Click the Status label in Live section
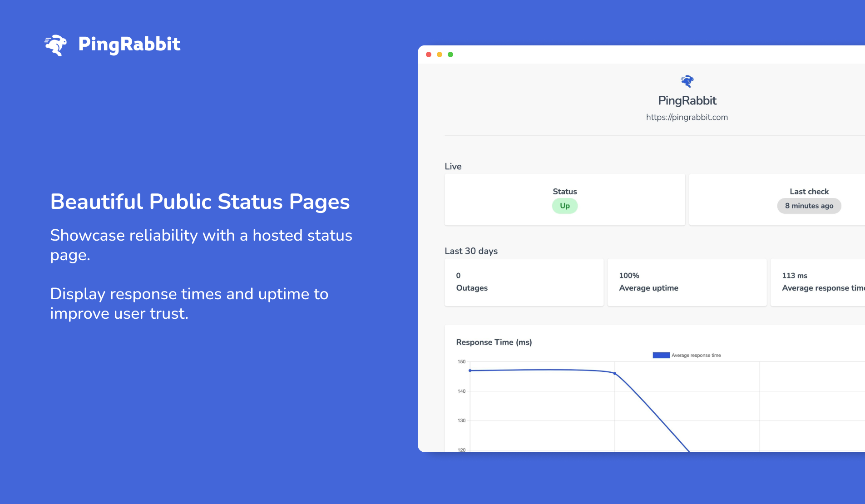 (x=565, y=192)
